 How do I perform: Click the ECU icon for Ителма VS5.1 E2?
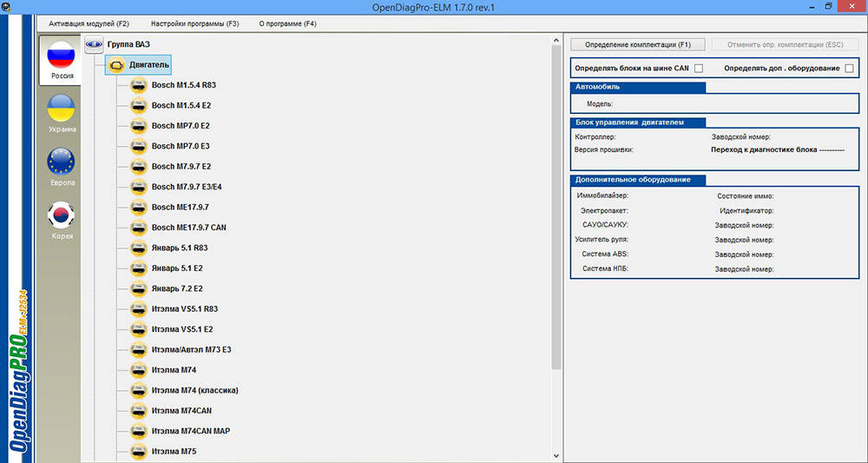pos(138,329)
